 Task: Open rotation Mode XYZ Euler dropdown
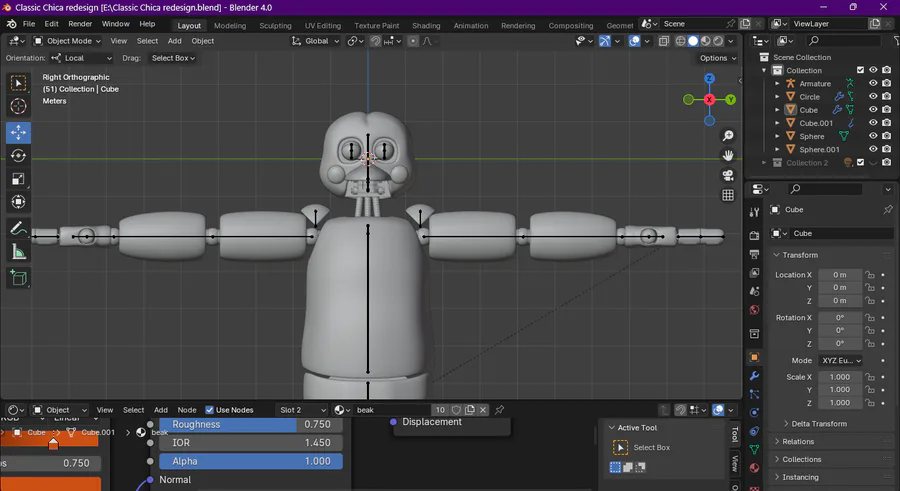[x=840, y=361]
